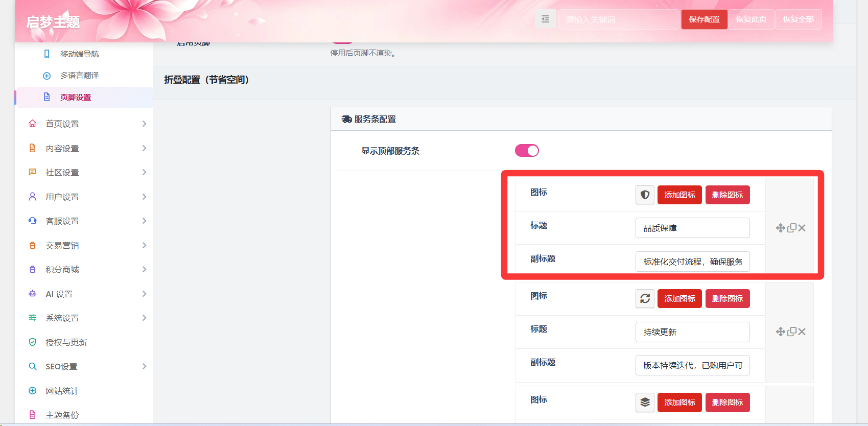Screen dimensions: 868x426
Task: Click the 恢复全部 button
Action: coord(798,19)
